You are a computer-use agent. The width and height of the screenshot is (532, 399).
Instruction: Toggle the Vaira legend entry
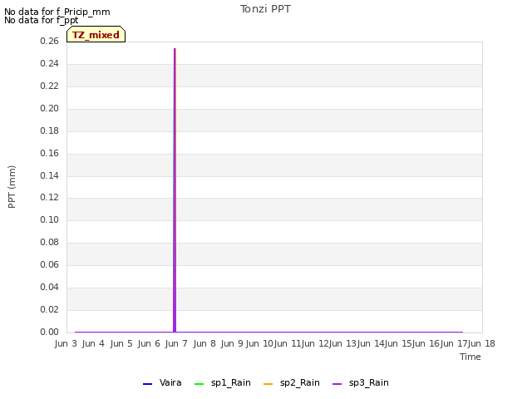163,383
